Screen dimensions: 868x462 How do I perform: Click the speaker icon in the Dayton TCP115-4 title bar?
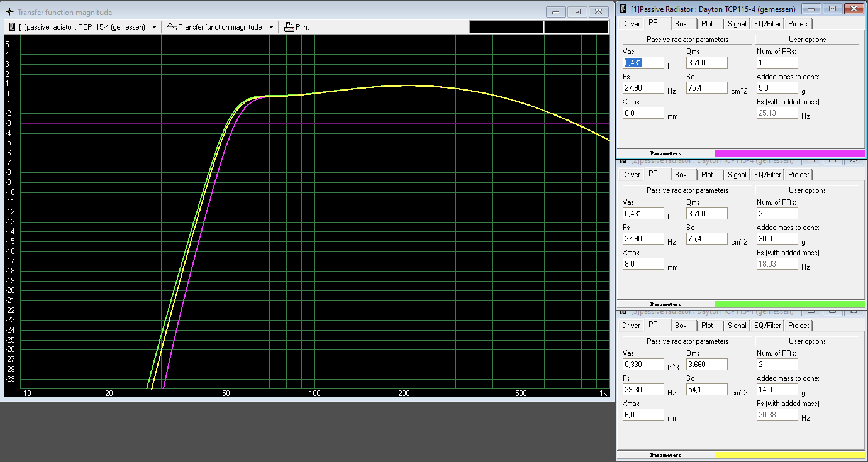coord(623,9)
